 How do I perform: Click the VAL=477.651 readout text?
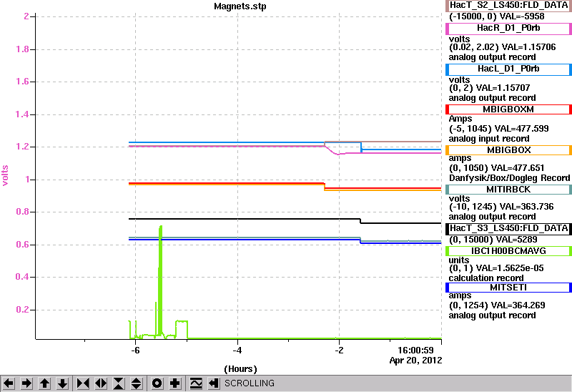tap(518, 168)
